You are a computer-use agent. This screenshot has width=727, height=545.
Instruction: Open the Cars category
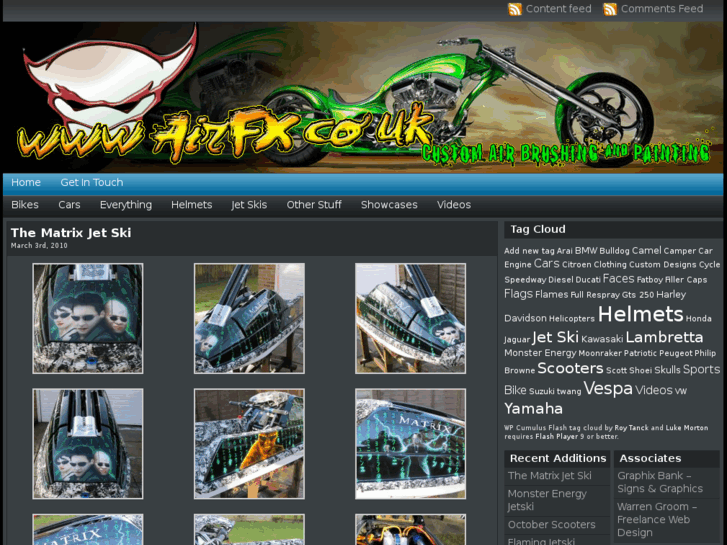(69, 205)
